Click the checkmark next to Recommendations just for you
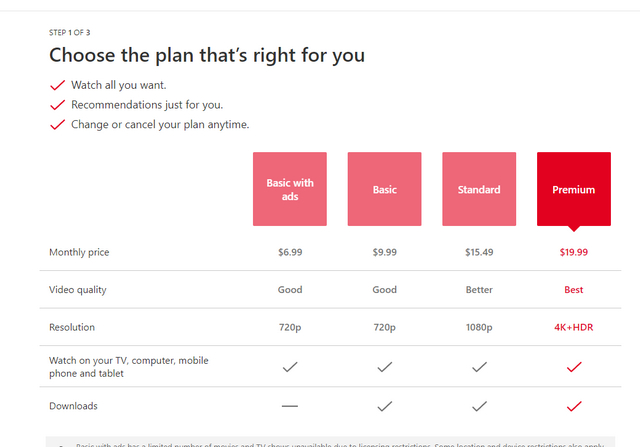 click(x=58, y=105)
